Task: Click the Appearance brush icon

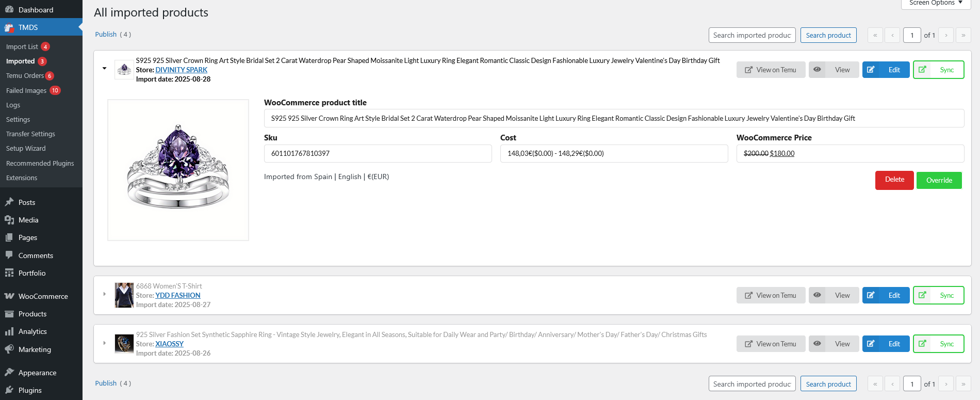Action: pyautogui.click(x=9, y=373)
